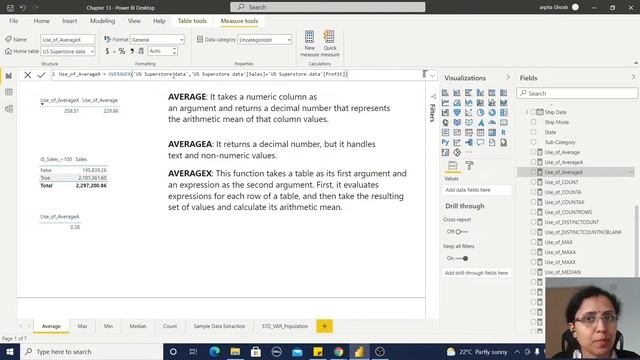This screenshot has height=360, width=640.
Task: Select the gauge visual
Action: [x=492, y=122]
